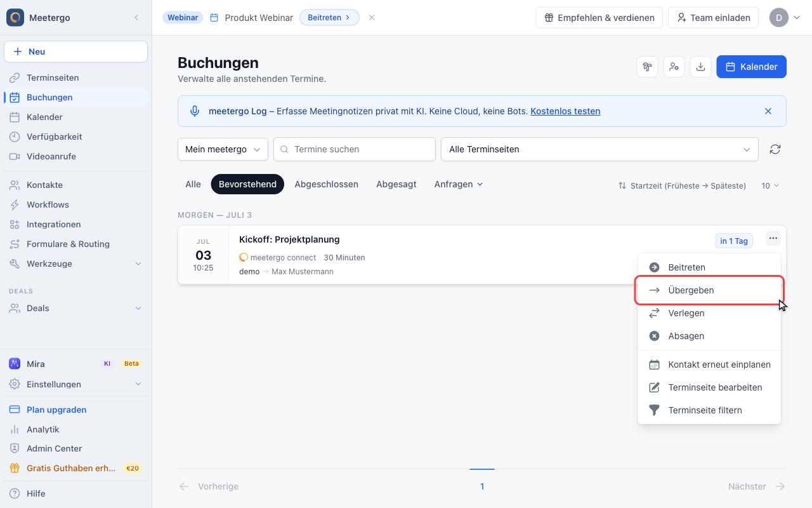Viewport: 812px width, 508px height.
Task: Open the Mira KI assistant
Action: [75, 364]
